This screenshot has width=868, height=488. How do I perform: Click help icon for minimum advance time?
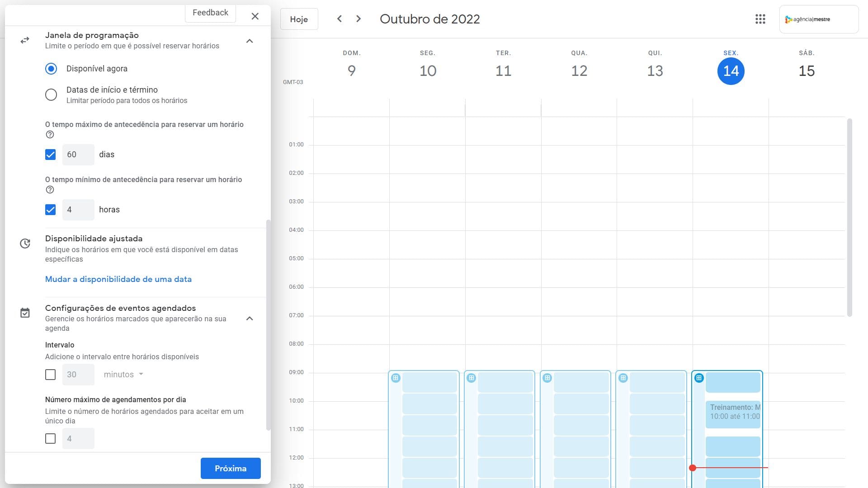point(50,190)
